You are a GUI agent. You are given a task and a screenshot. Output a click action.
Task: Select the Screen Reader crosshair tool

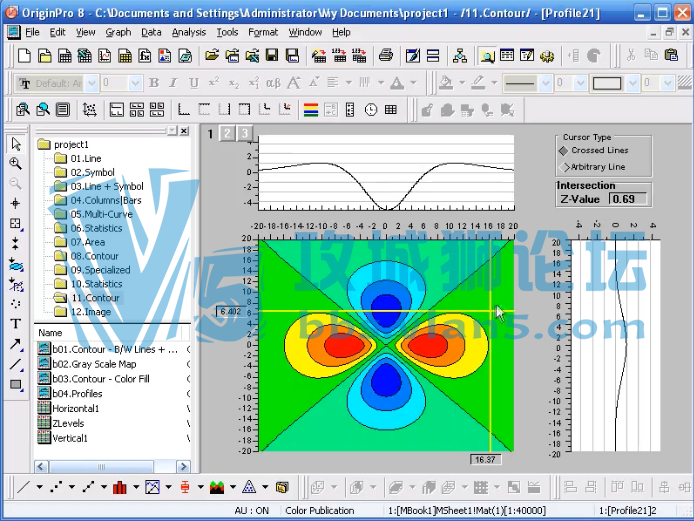pyautogui.click(x=15, y=203)
